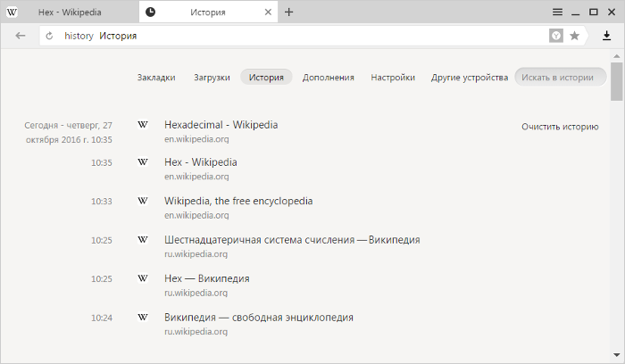The width and height of the screenshot is (625, 364).
Task: Bookmark page with the star icon
Action: [x=574, y=36]
